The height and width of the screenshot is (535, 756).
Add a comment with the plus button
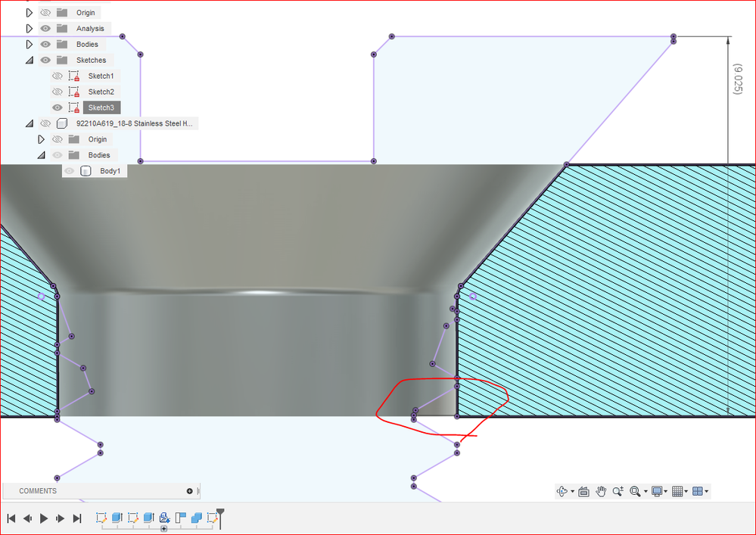[189, 491]
